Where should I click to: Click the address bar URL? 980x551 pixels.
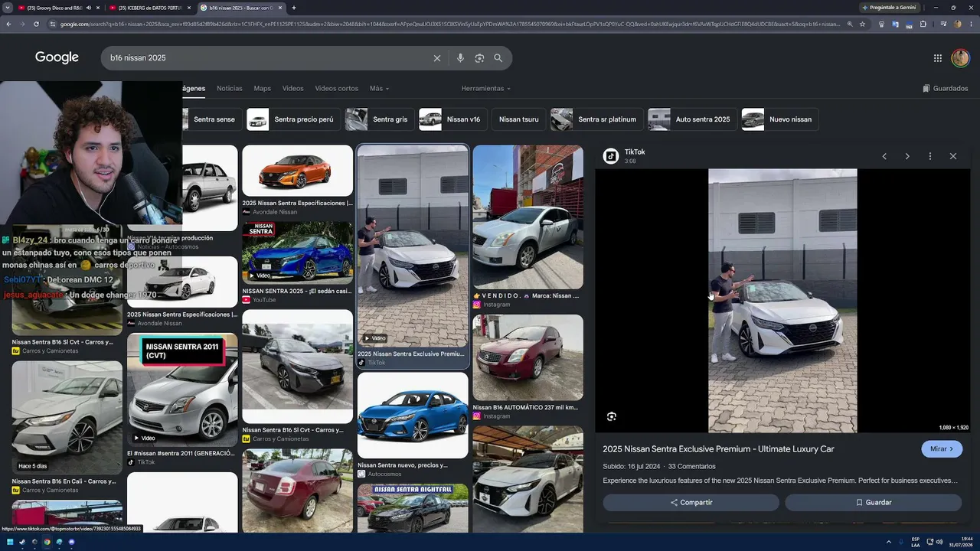(x=450, y=24)
